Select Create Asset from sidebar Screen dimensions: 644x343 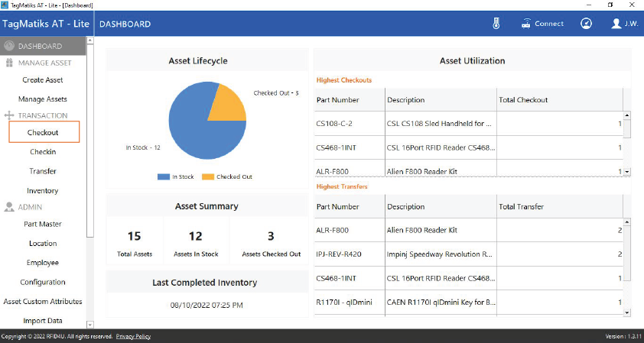pos(43,80)
